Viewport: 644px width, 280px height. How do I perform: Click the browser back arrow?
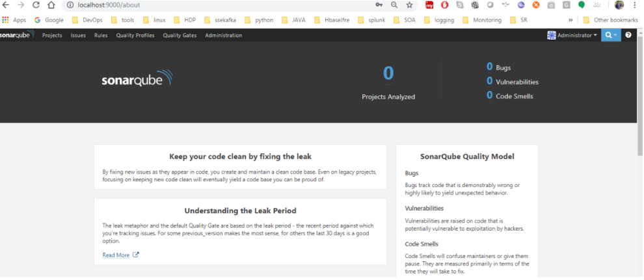tap(6, 5)
